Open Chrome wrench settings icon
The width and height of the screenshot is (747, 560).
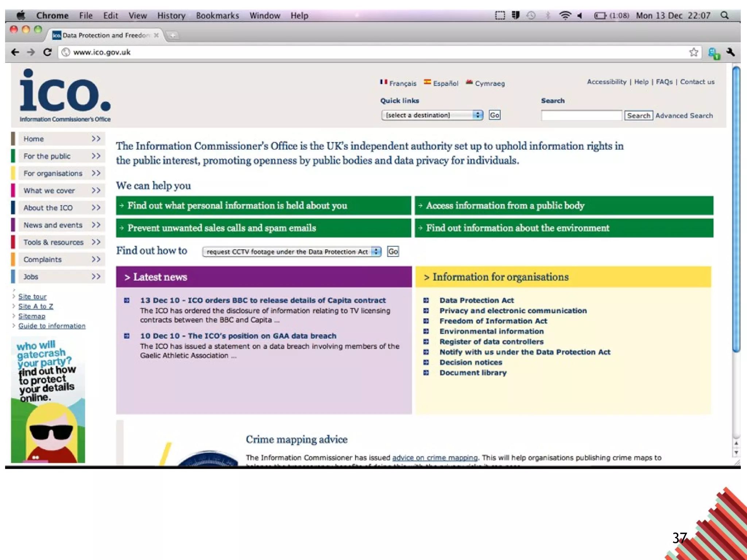click(731, 52)
